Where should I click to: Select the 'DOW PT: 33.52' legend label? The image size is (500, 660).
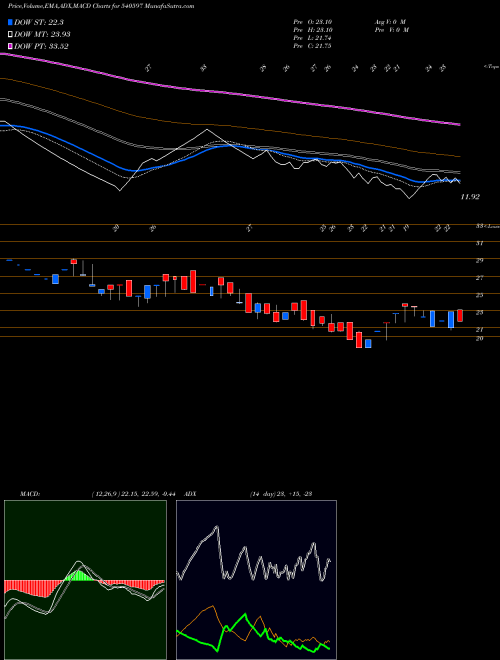pyautogui.click(x=41, y=46)
